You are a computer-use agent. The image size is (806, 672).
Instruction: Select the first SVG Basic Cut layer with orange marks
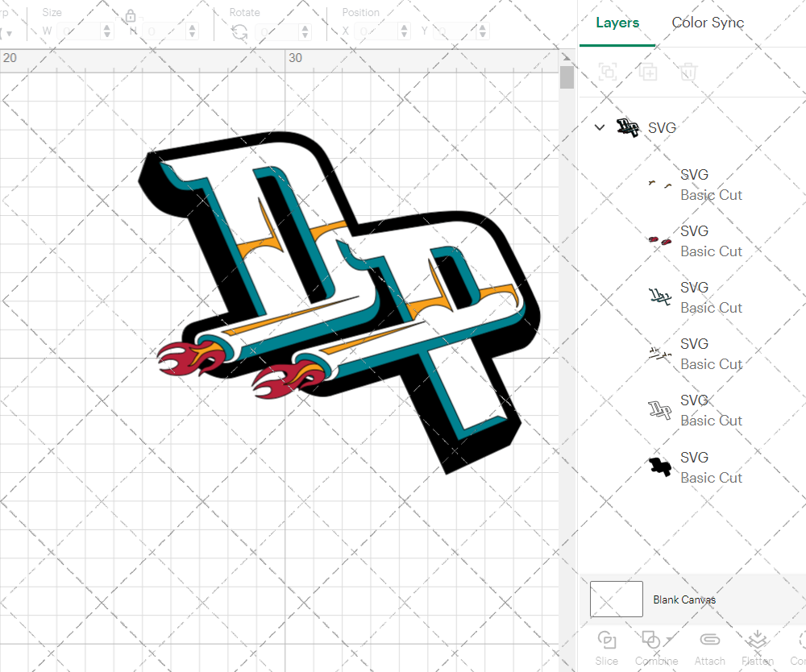(695, 185)
